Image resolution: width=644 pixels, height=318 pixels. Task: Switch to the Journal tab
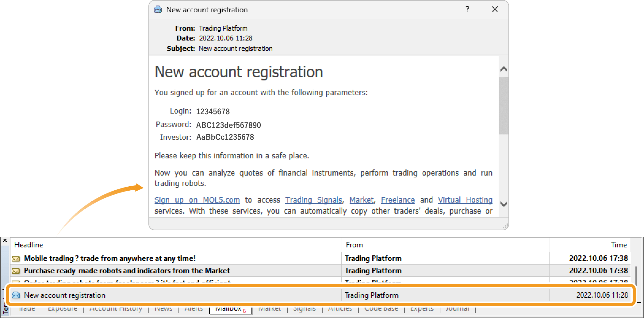(x=457, y=308)
